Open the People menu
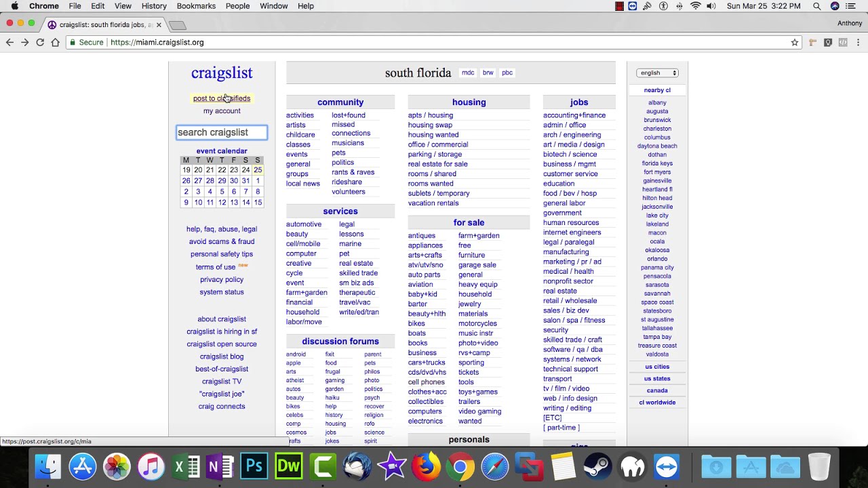 (237, 6)
